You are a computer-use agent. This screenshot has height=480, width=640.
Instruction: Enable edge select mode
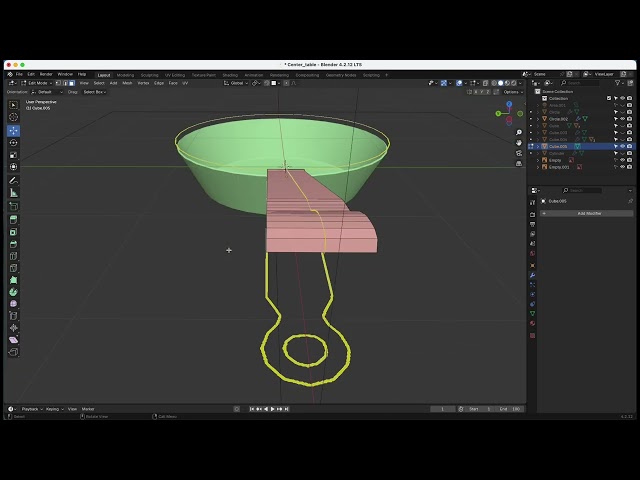pyautogui.click(x=65, y=83)
